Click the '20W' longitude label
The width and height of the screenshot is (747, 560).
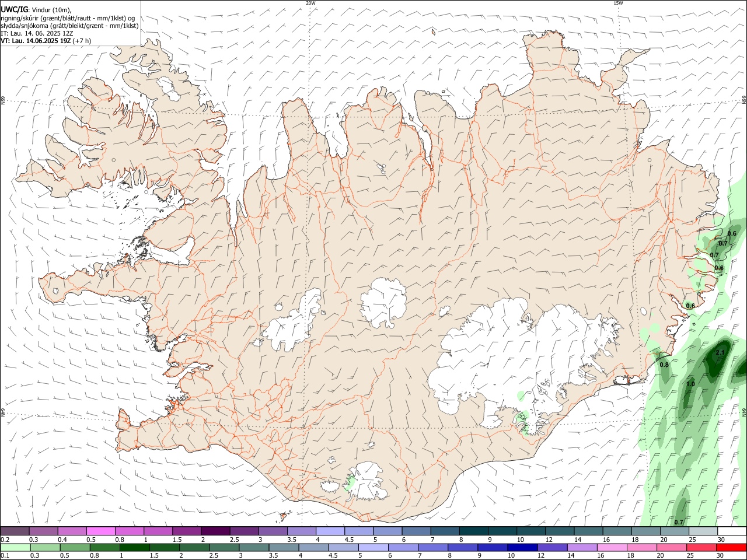pos(310,3)
